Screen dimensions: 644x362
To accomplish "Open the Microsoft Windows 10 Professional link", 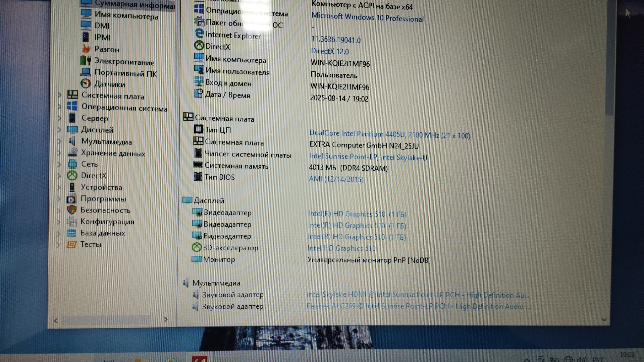I will (x=367, y=17).
